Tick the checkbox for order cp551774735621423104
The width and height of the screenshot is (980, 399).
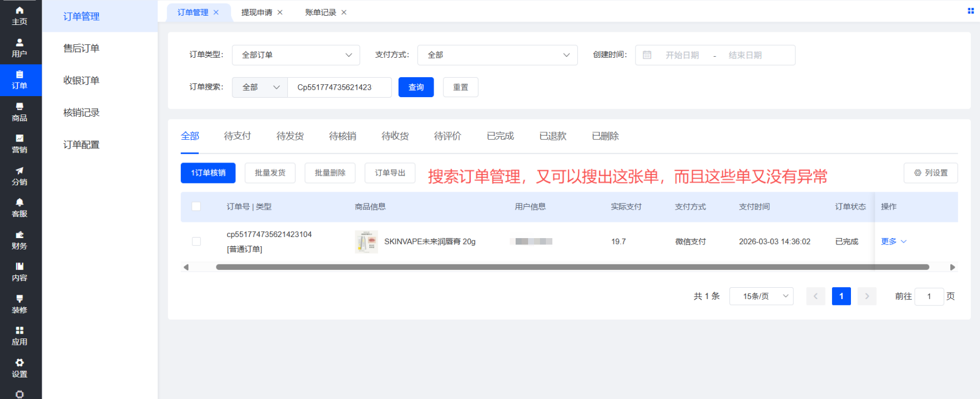click(x=196, y=241)
